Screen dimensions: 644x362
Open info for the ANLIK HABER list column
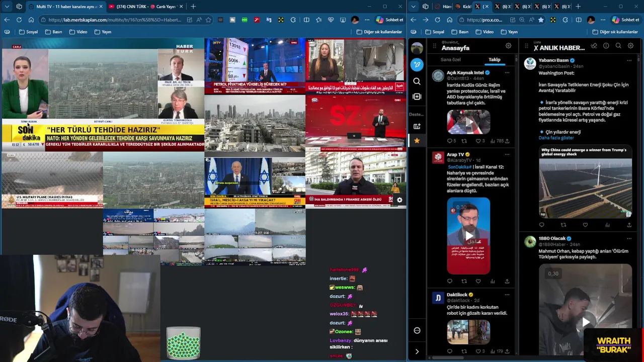point(606,46)
